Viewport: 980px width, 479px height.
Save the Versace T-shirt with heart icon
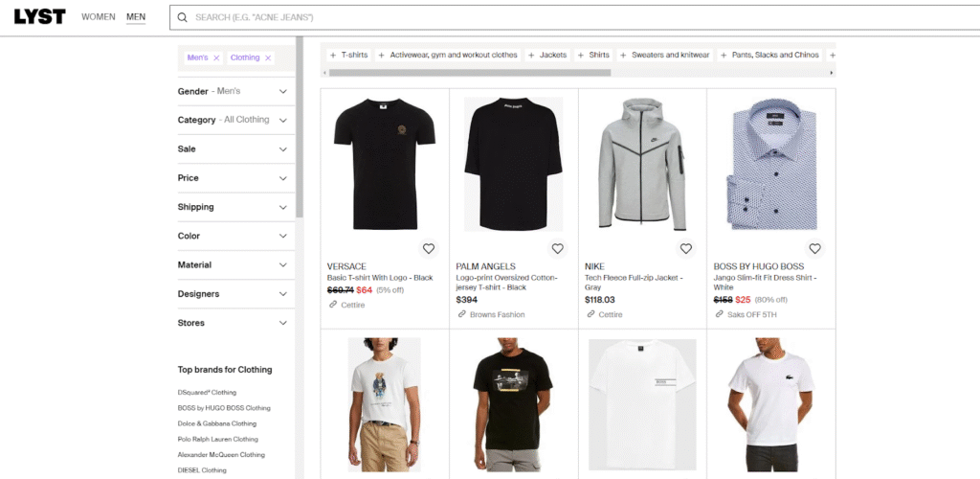point(428,248)
